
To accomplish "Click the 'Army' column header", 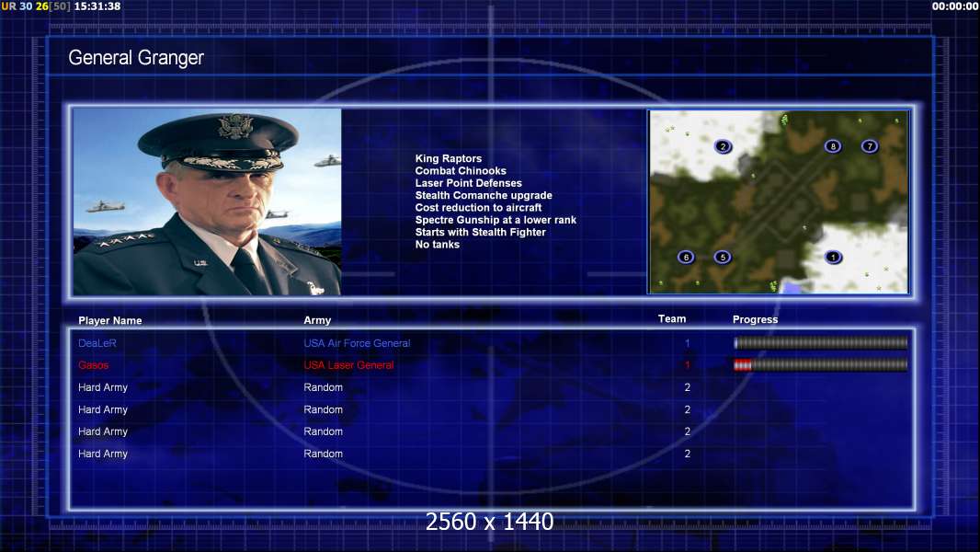I will pyautogui.click(x=317, y=320).
